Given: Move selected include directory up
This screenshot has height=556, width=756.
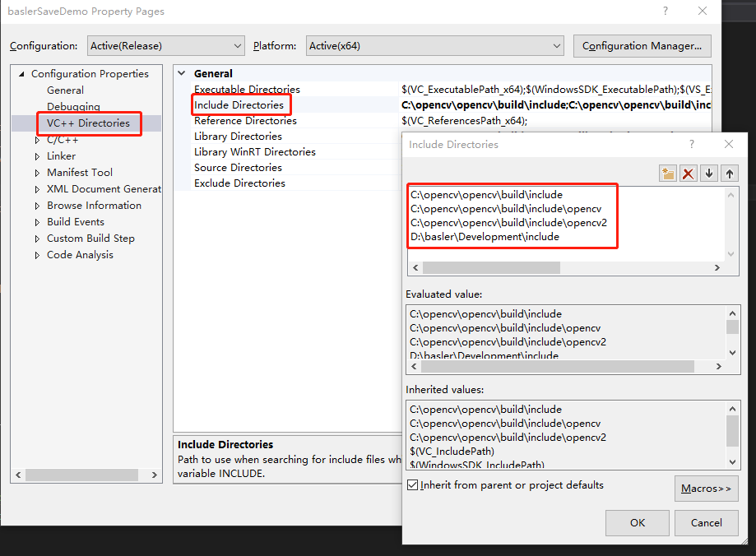Looking at the screenshot, I should click(727, 173).
